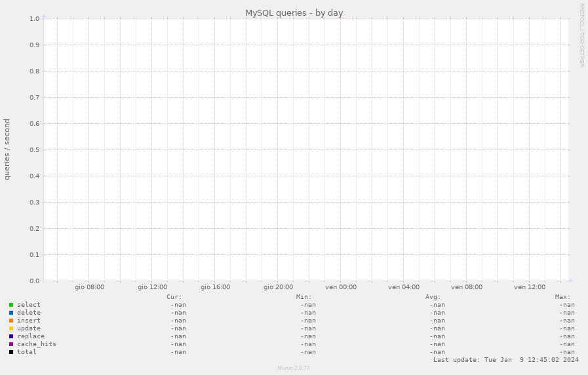Screen dimensions: 588x375
Task: Click the 'MySQL queries - by day' title
Action: tap(294, 13)
